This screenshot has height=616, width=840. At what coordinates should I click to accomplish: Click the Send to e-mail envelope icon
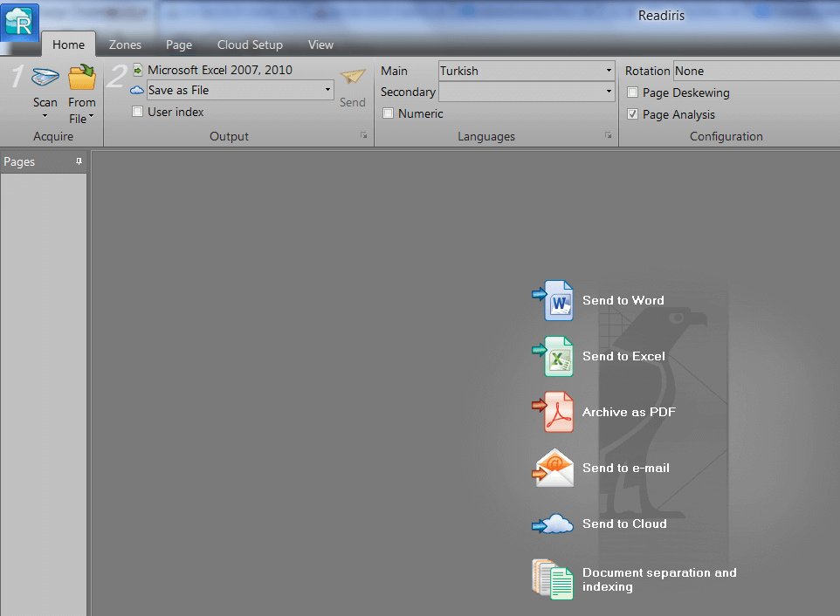[553, 468]
